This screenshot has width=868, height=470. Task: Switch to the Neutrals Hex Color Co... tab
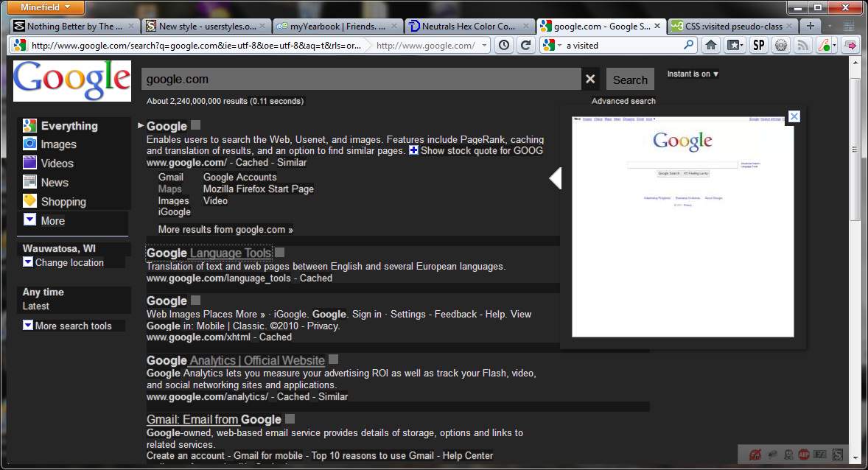(x=469, y=26)
